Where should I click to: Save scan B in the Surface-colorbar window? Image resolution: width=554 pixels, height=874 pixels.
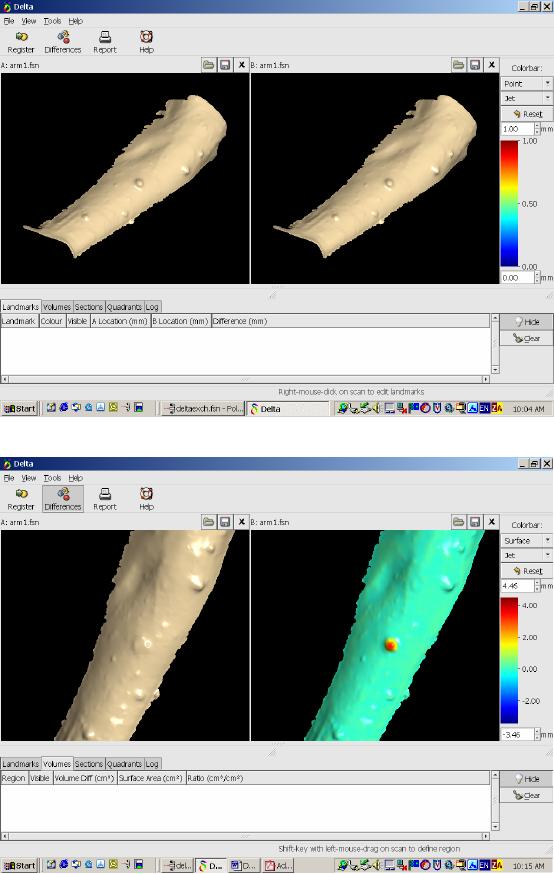pyautogui.click(x=475, y=522)
